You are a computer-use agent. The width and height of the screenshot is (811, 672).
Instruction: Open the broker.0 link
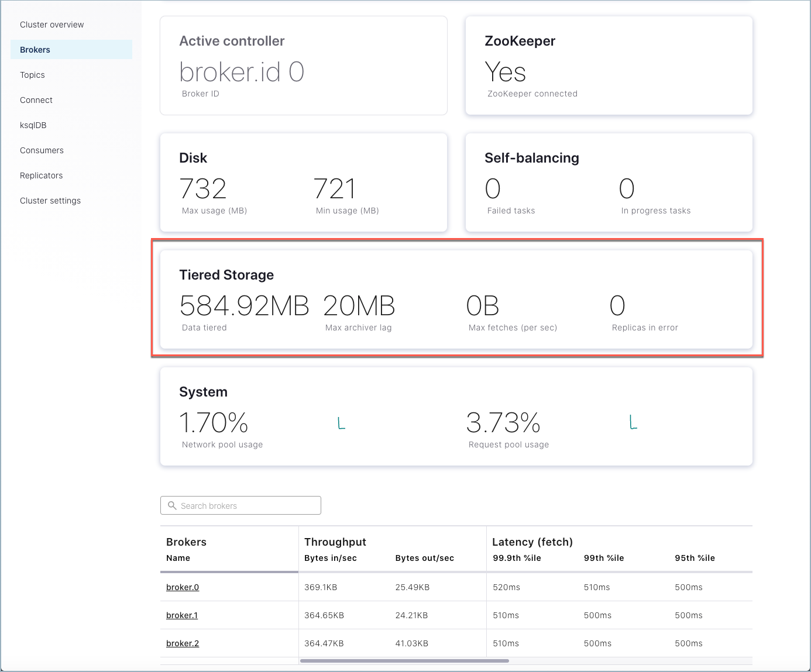(183, 587)
